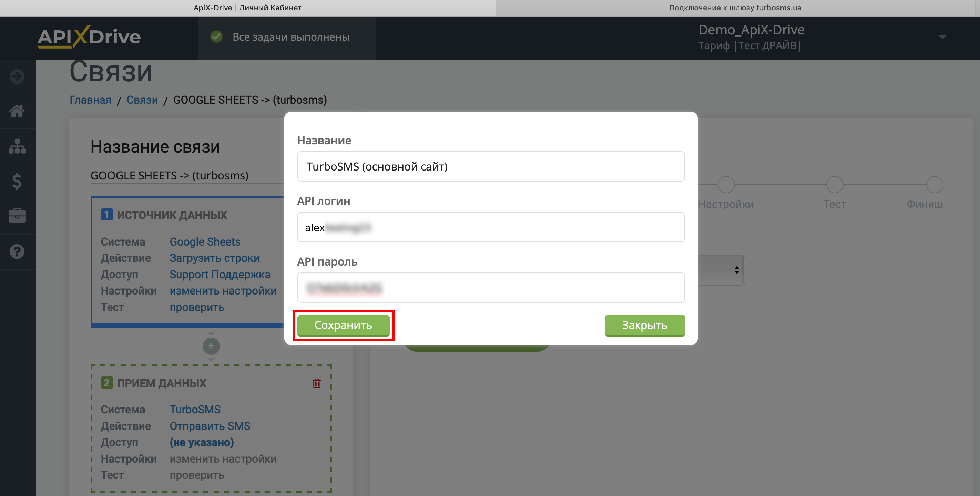Open the question mark help icon in the sidebar

(17, 251)
